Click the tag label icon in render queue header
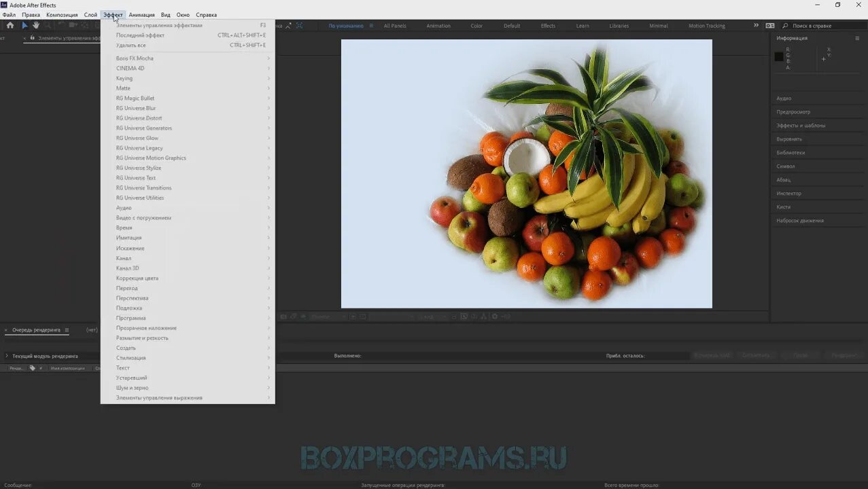The image size is (868, 489). click(33, 368)
